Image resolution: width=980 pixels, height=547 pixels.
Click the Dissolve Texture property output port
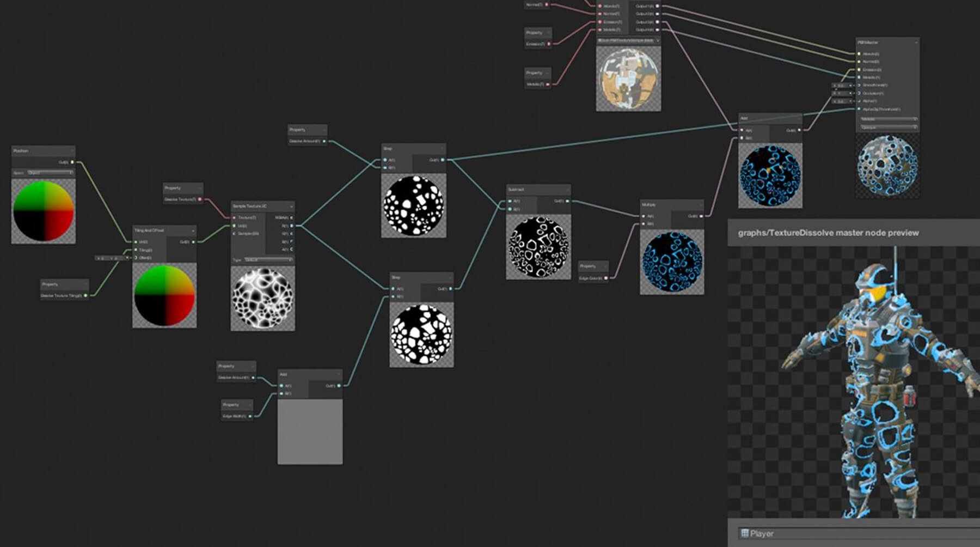200,199
